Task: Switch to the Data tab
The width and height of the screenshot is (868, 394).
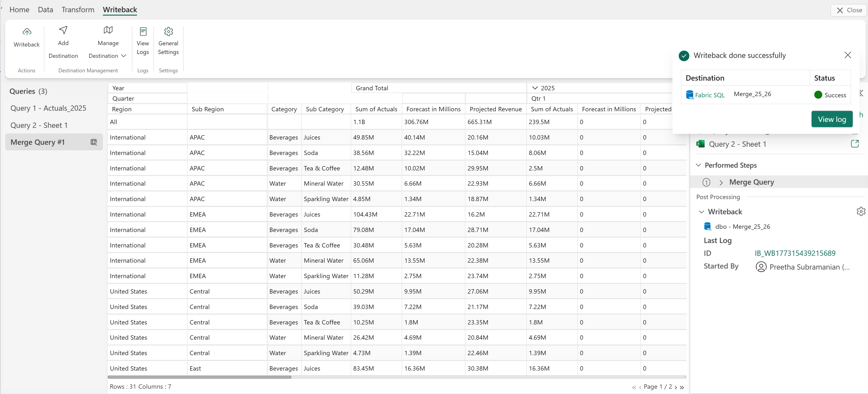Action: pos(45,10)
